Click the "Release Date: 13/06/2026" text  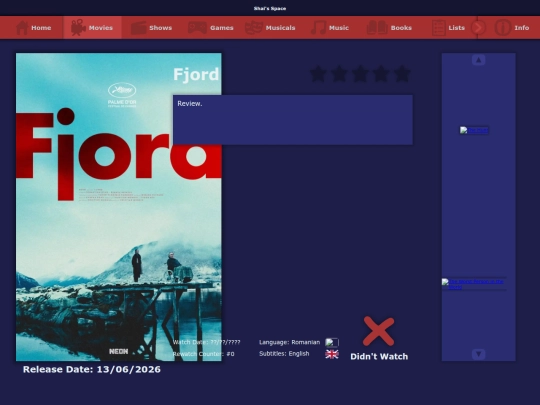pyautogui.click(x=92, y=369)
